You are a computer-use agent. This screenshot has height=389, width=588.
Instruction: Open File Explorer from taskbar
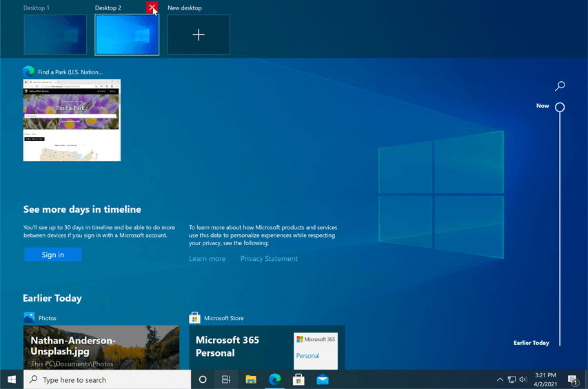(251, 379)
